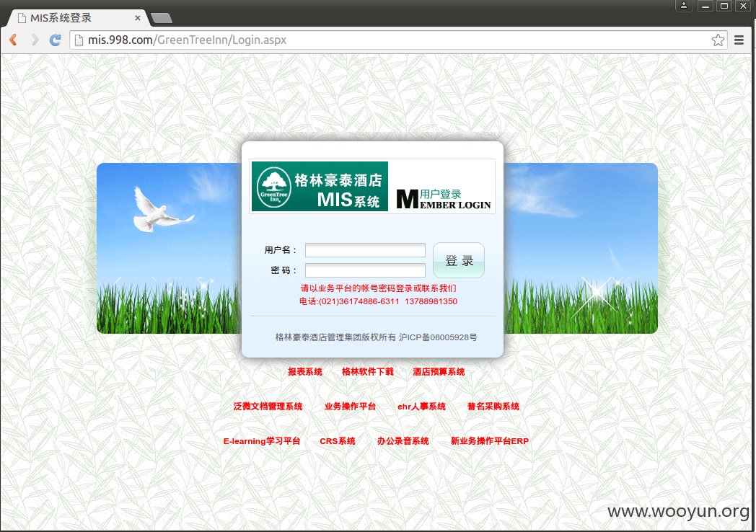Image resolution: width=756 pixels, height=532 pixels.
Task: Focus the 用户名 input field
Action: coord(365,250)
